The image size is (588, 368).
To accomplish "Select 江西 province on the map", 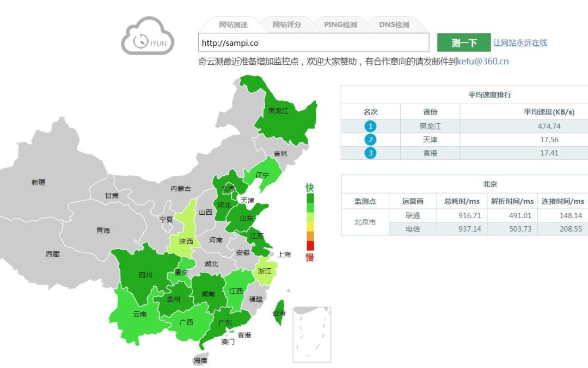I will point(236,291).
